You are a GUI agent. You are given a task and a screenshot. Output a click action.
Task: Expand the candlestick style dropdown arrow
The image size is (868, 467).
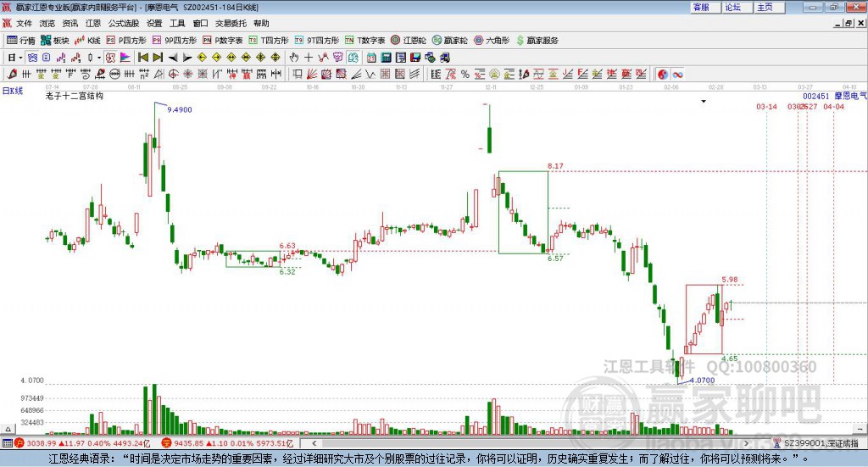coord(99,58)
